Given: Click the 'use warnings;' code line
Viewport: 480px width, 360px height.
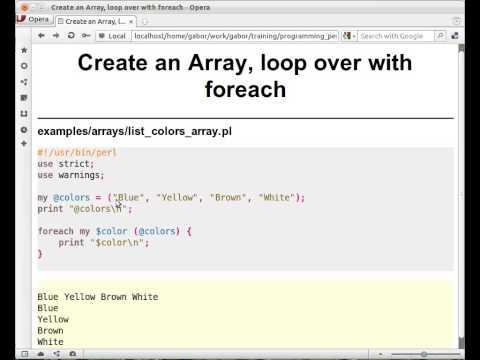Looking at the screenshot, I should 71,175.
